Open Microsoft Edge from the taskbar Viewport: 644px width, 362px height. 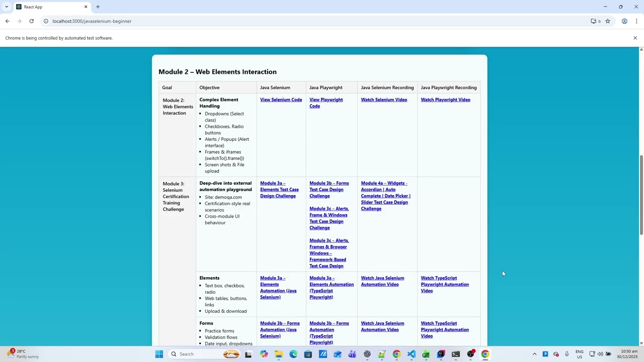pyautogui.click(x=293, y=354)
